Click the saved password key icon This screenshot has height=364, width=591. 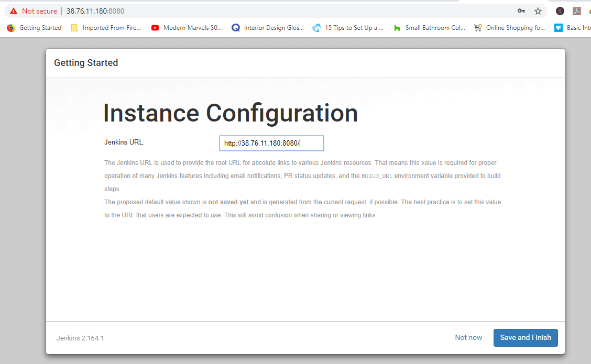tap(521, 11)
